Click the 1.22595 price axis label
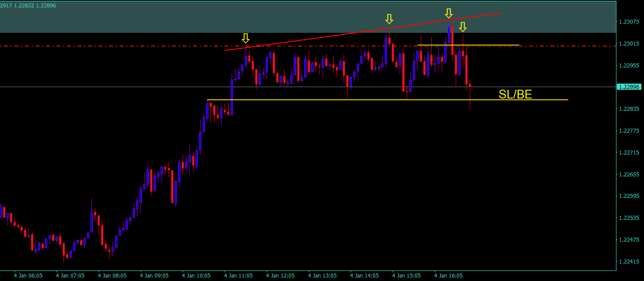Image resolution: width=644 pixels, height=281 pixels. 630,196
